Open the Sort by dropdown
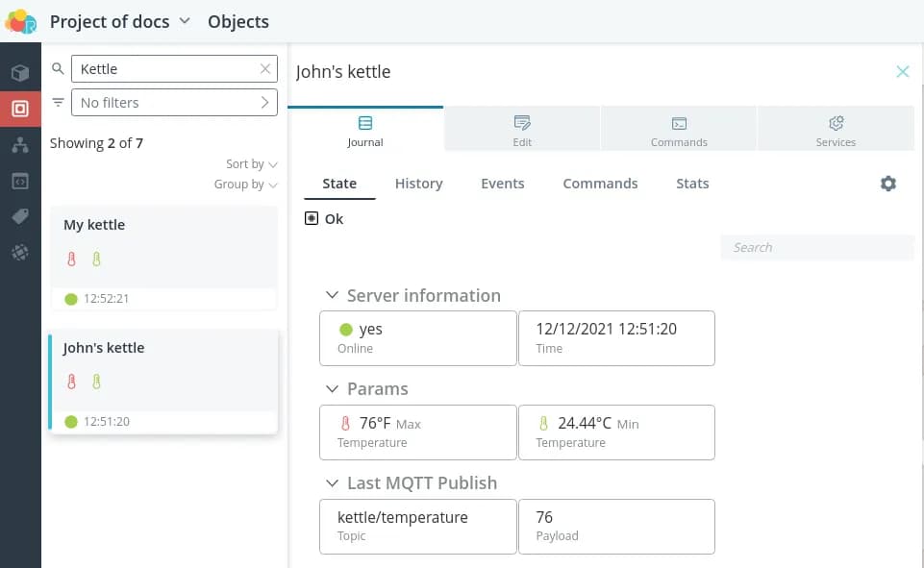 coord(252,164)
